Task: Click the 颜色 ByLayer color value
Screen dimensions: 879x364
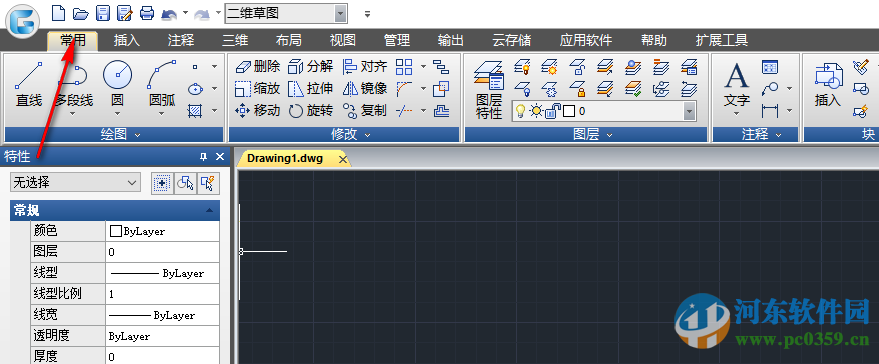Action: [162, 231]
